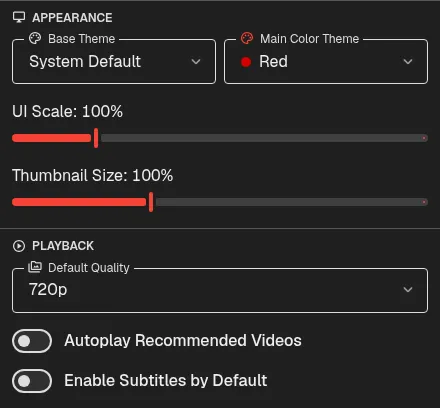Click the 'Default Quality' field label
The height and width of the screenshot is (408, 440).
click(x=89, y=268)
